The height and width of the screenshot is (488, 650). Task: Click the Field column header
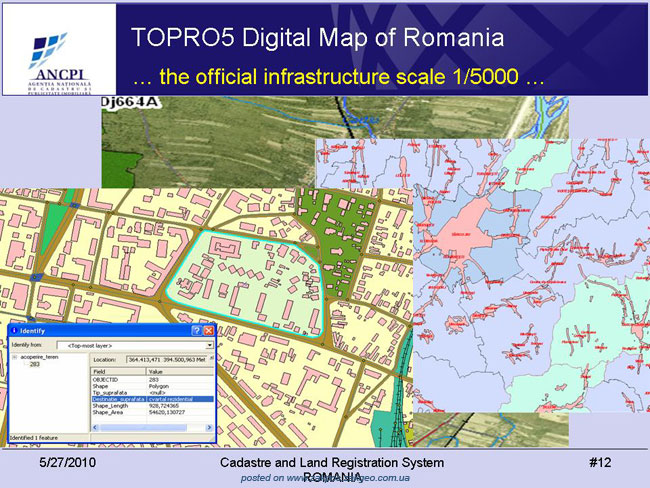119,371
